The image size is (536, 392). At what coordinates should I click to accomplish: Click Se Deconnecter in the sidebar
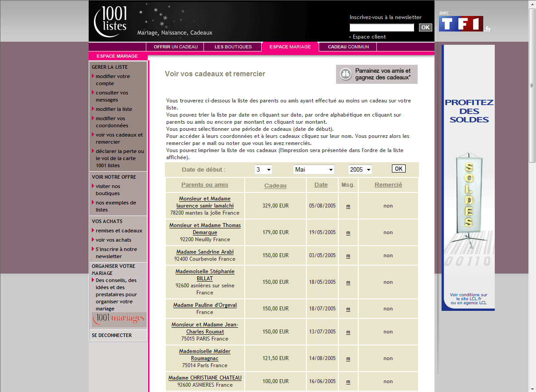tap(112, 335)
